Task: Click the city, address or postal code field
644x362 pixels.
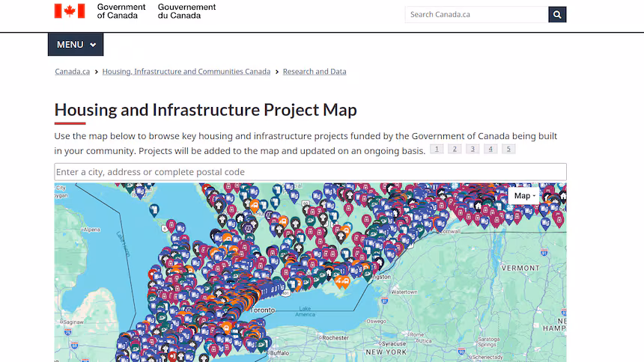Action: [311, 172]
